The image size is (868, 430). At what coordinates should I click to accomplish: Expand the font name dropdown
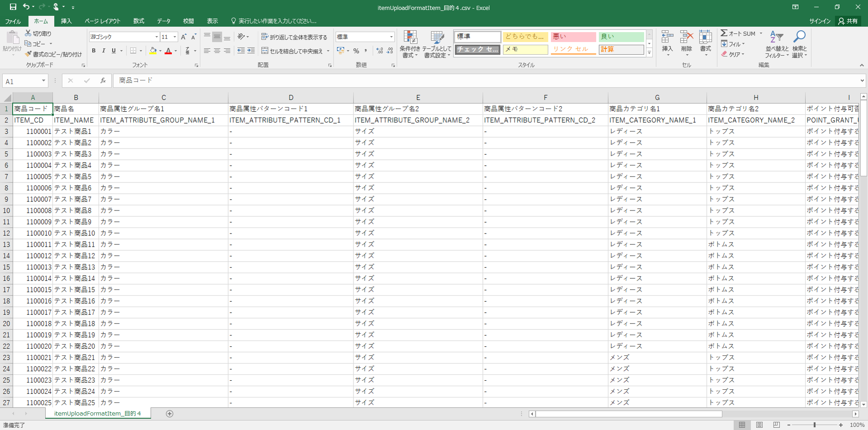[156, 37]
